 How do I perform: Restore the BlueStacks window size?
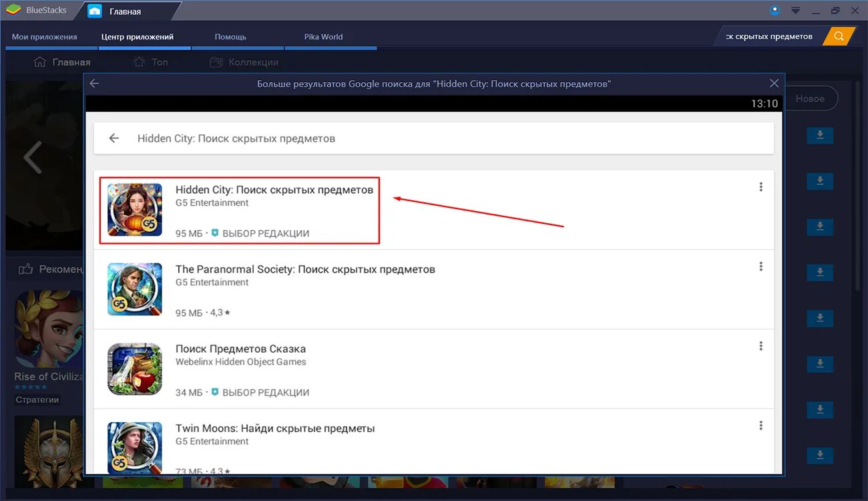(x=835, y=11)
